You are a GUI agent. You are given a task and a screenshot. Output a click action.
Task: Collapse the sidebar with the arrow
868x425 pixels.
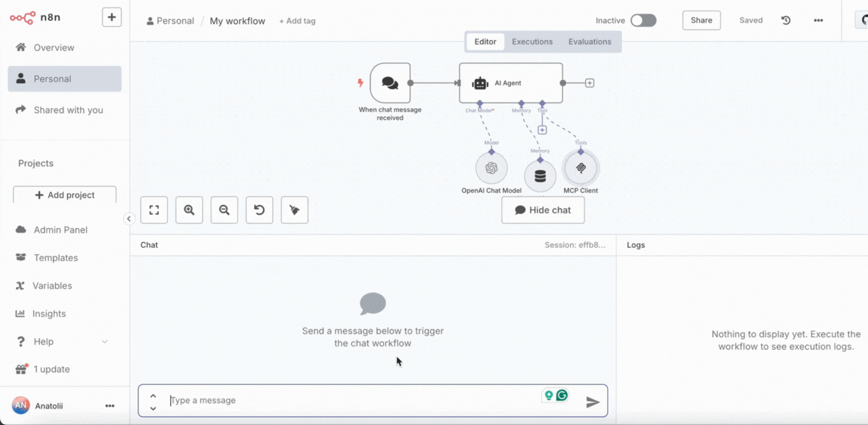[x=129, y=219]
